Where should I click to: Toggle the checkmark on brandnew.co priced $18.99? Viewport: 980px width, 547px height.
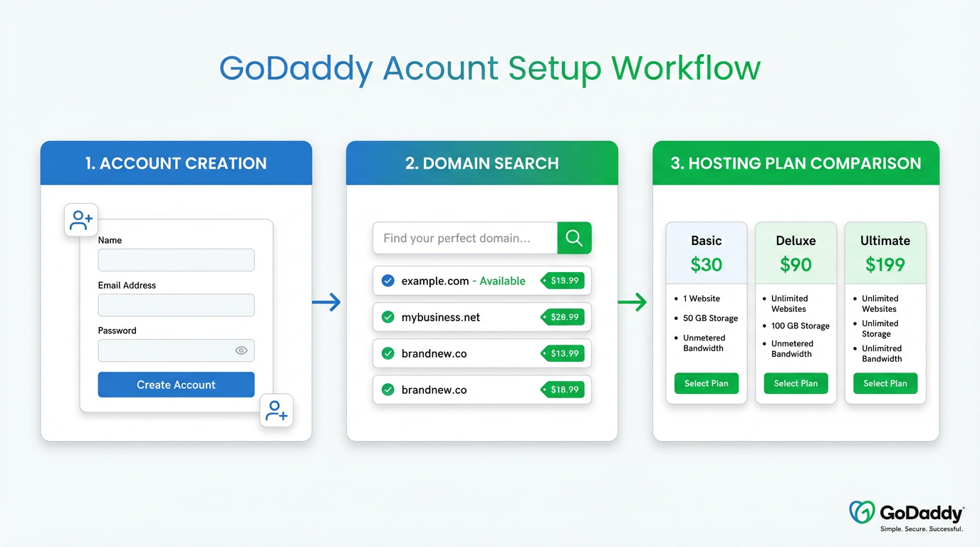[388, 390]
